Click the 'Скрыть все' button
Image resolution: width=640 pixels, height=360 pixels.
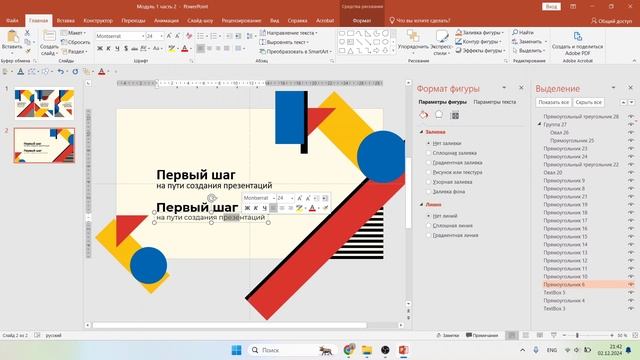(x=589, y=102)
